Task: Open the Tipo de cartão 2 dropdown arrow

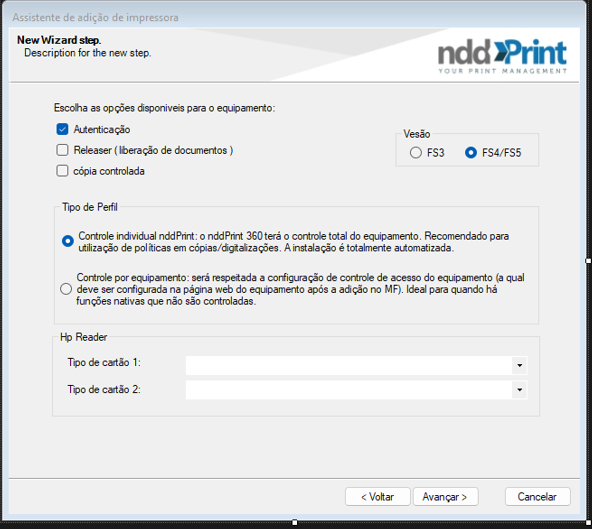Action: tap(520, 389)
